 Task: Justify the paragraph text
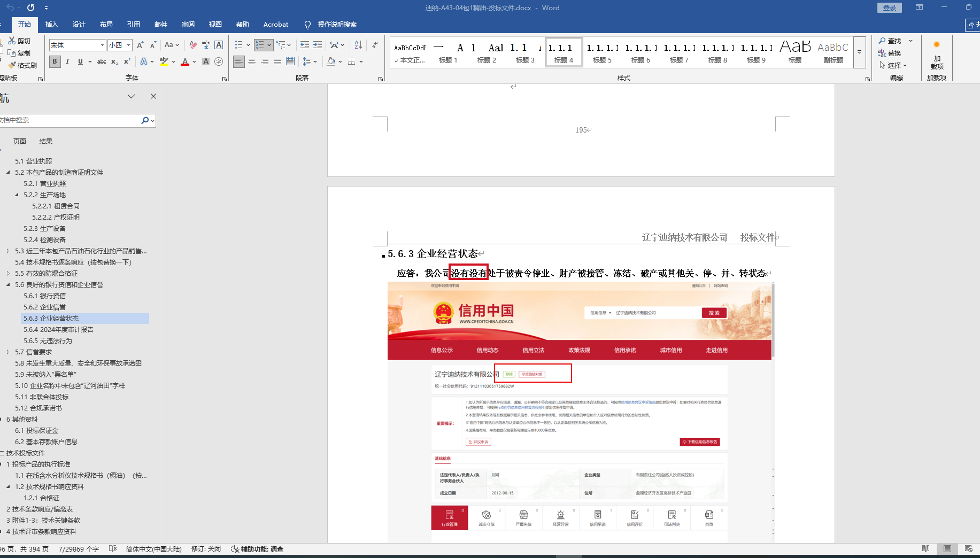pyautogui.click(x=277, y=62)
